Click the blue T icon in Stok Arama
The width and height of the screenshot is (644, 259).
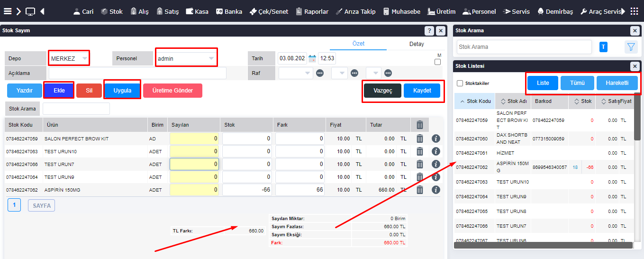point(604,47)
